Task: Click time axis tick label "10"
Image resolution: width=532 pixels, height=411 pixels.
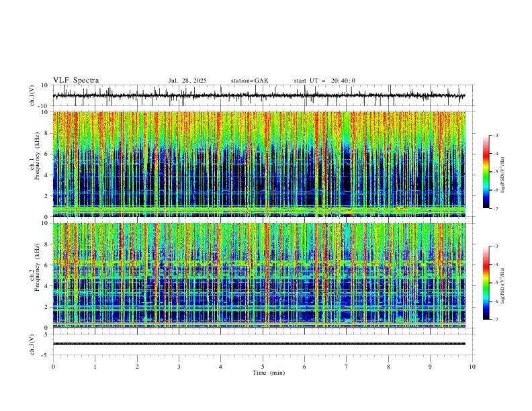Action: point(472,367)
